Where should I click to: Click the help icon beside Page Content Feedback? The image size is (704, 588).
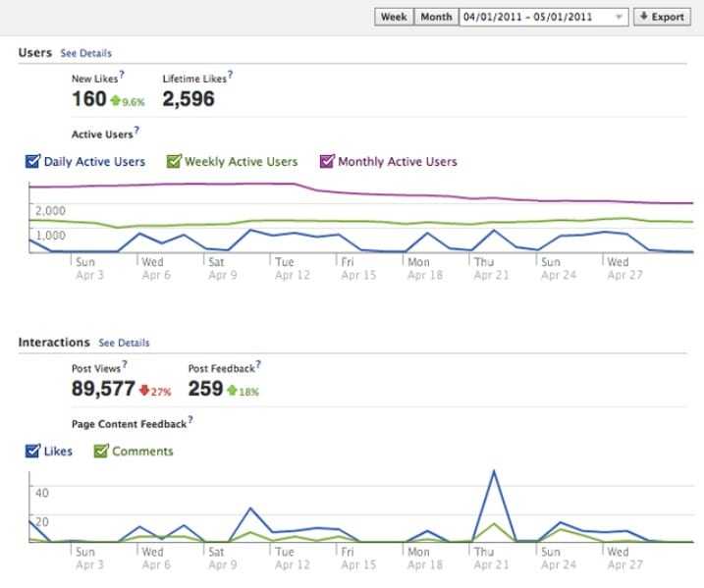(x=190, y=420)
